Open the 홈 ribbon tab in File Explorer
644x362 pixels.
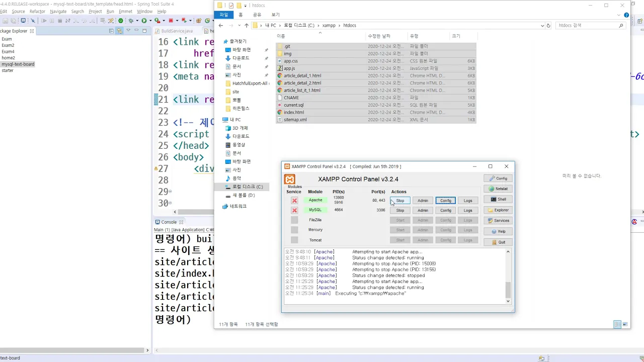[240, 15]
